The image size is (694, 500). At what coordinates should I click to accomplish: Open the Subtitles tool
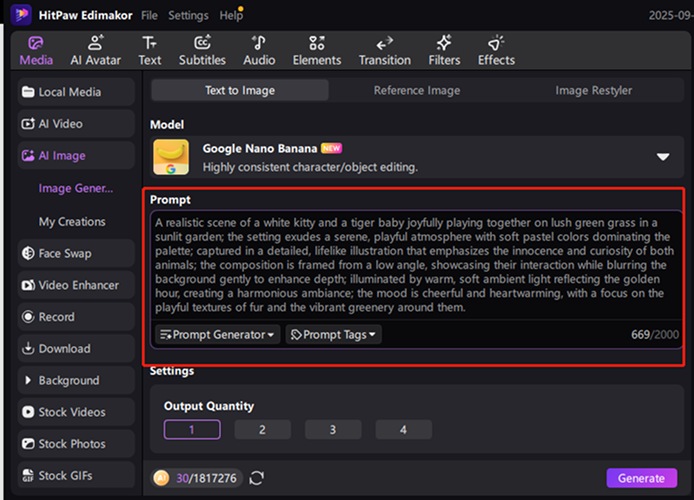[x=202, y=51]
